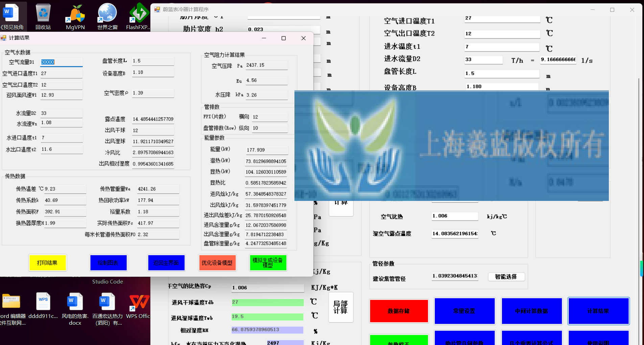Click 空气进口温度T1 field in main window
This screenshot has width=644, height=345.
pos(502,19)
